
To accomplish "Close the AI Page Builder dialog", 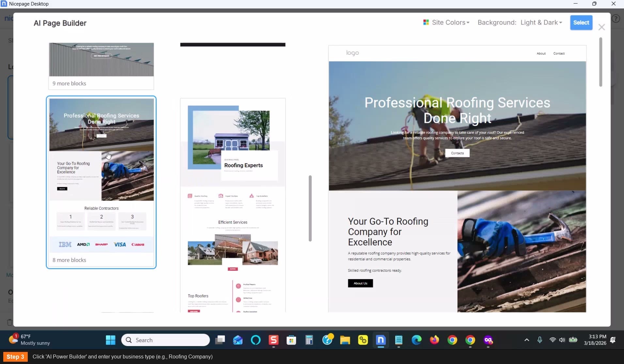I will 601,27.
